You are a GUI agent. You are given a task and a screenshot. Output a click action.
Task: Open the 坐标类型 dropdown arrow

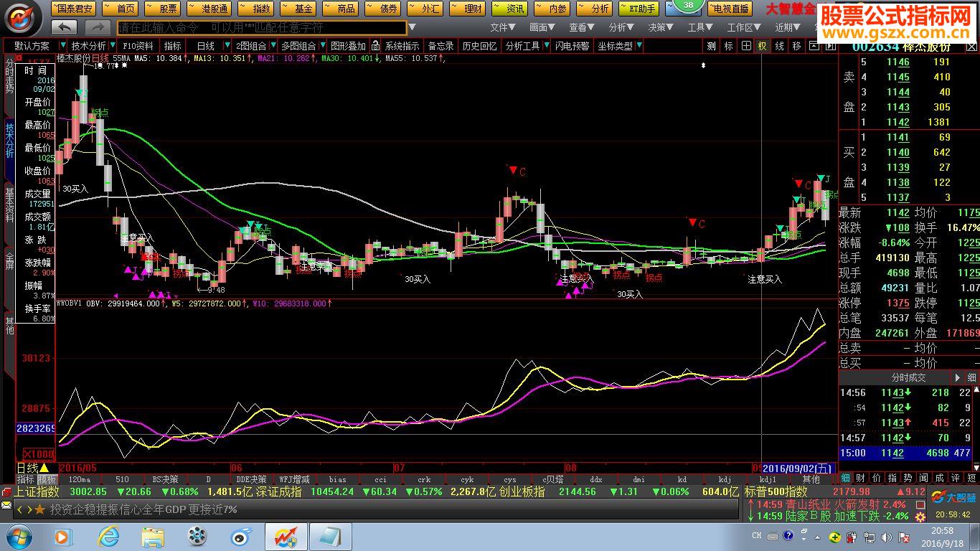coord(639,46)
